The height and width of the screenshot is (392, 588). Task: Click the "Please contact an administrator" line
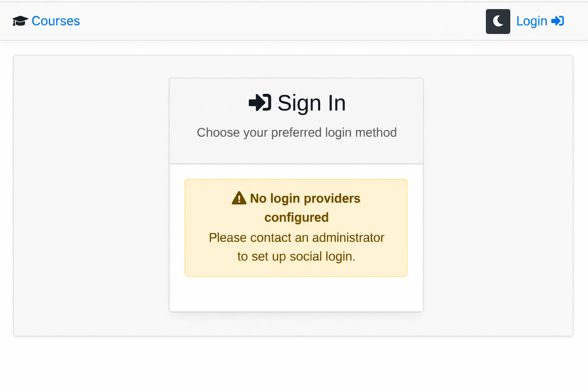(296, 238)
